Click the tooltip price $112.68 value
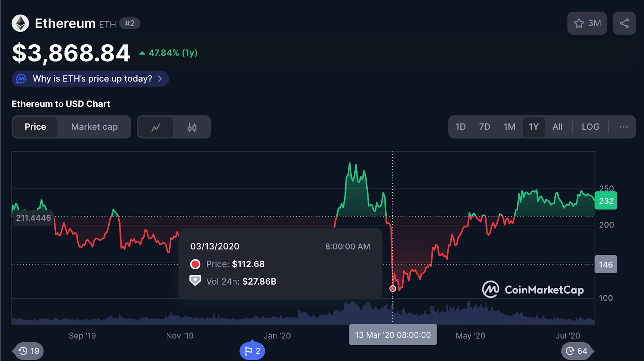 pos(248,264)
